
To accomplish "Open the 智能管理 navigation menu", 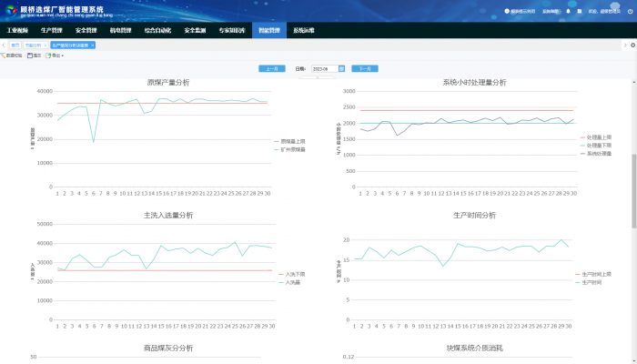I will (268, 30).
